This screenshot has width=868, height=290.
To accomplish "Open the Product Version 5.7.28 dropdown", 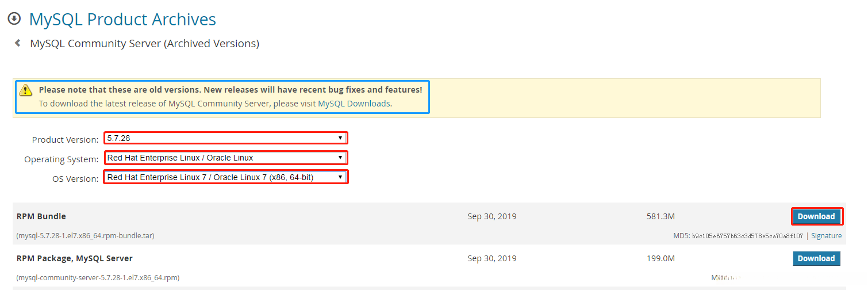I will coord(225,138).
